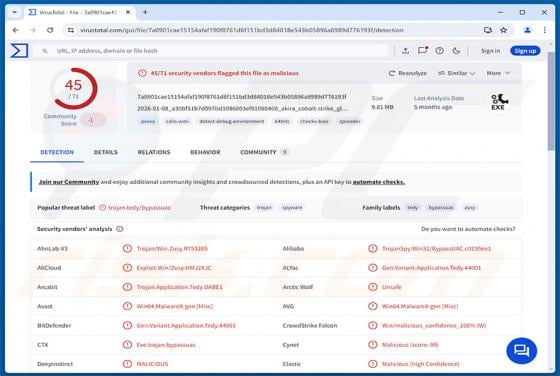
Task: Click the security vendors' analysis info icon
Action: pyautogui.click(x=120, y=229)
